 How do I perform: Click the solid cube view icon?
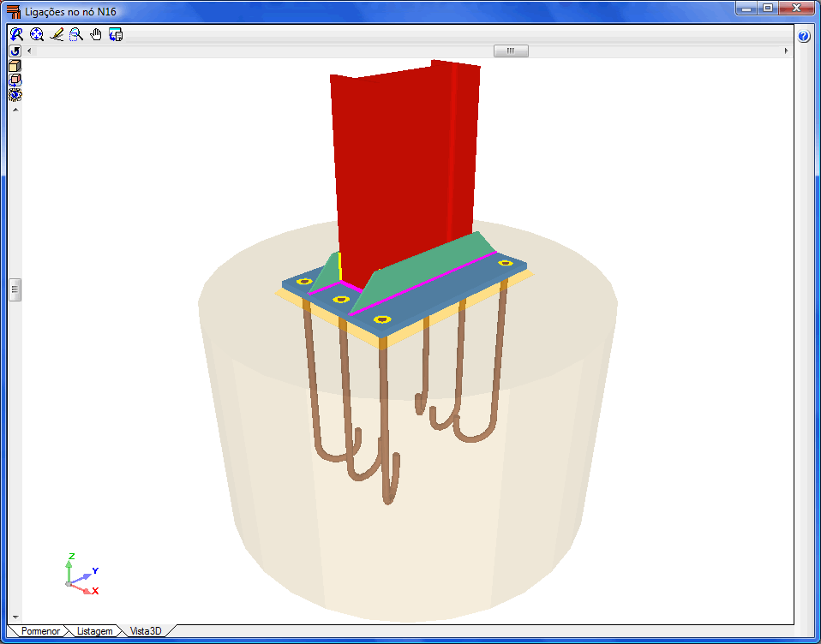coord(15,65)
